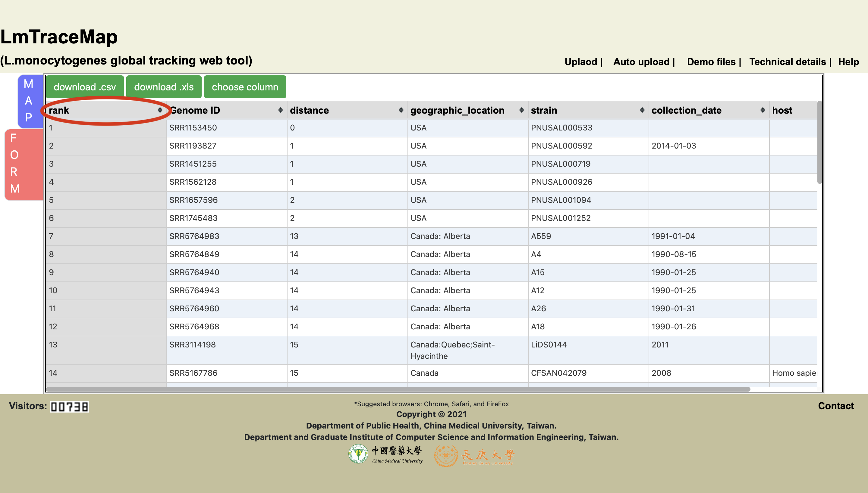
Task: Click the China Medical University logo
Action: (385, 454)
